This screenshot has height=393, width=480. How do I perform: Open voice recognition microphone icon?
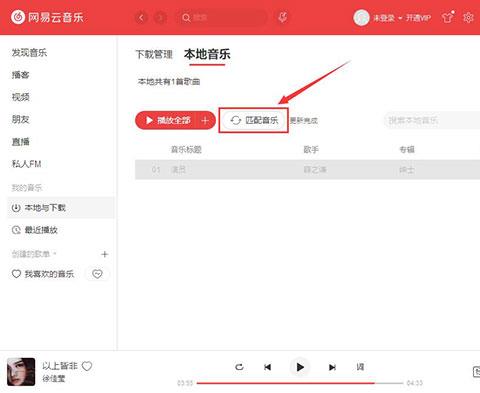tap(283, 17)
